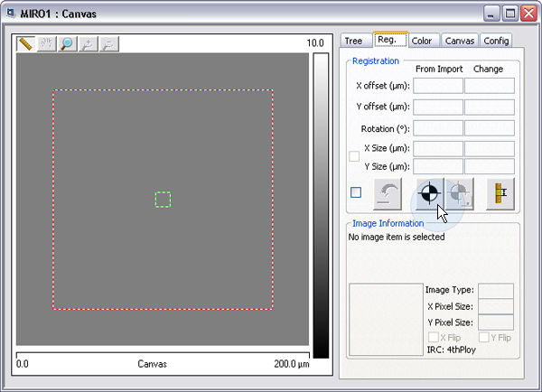542x392 pixels.
Task: Click the Y Pixel Size field
Action: pyautogui.click(x=496, y=322)
